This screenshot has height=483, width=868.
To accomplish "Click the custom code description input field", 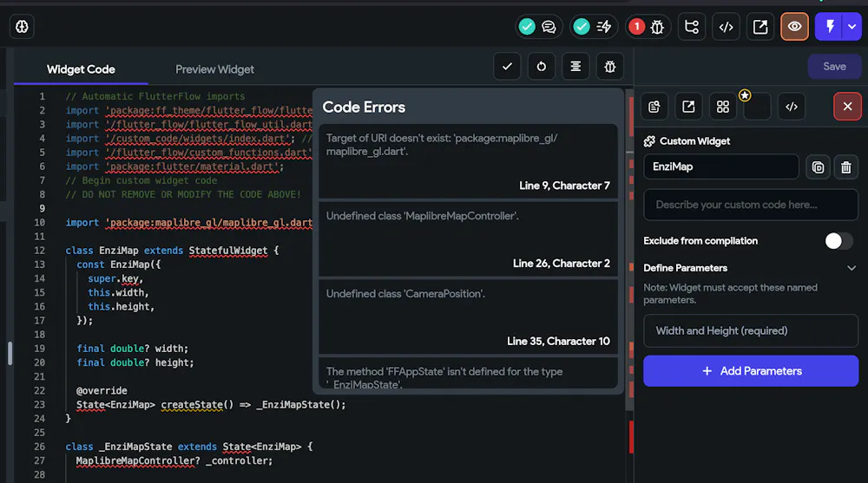I will [x=751, y=205].
